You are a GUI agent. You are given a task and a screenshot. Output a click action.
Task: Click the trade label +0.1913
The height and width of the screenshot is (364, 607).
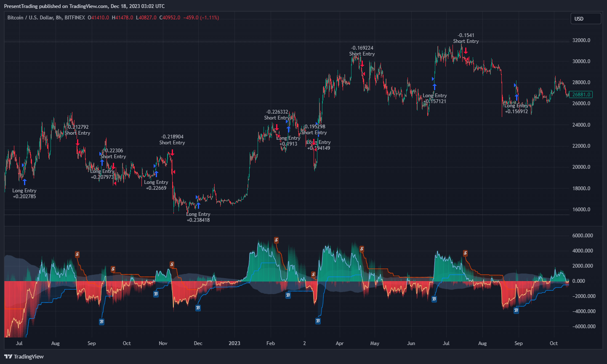tap(288, 144)
